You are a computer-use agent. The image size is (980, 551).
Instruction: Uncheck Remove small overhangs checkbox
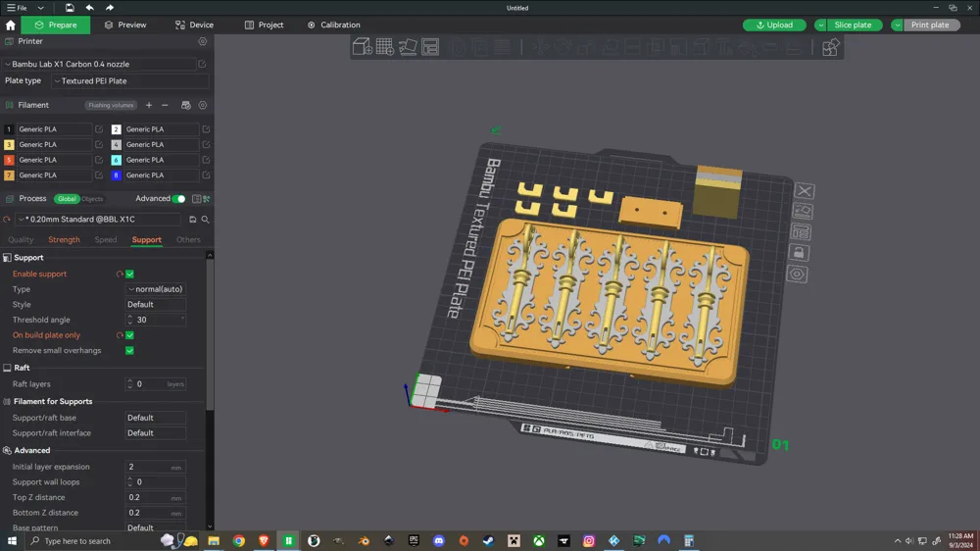pos(130,351)
